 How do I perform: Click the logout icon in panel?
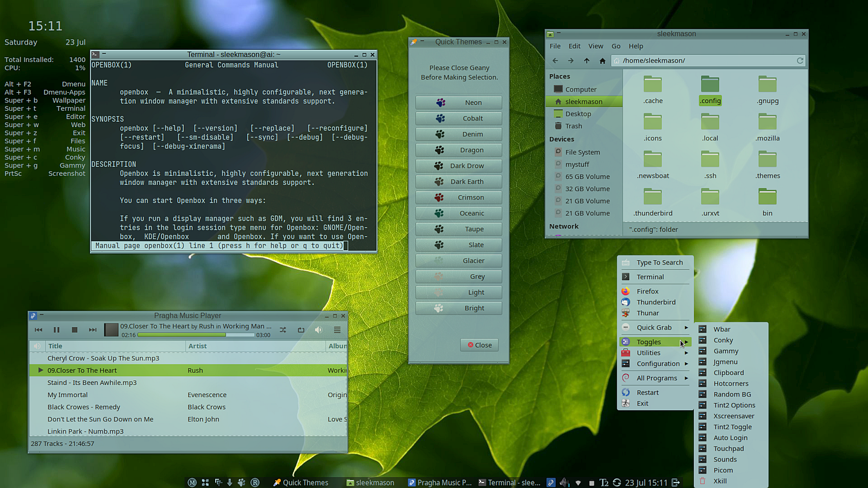point(676,483)
